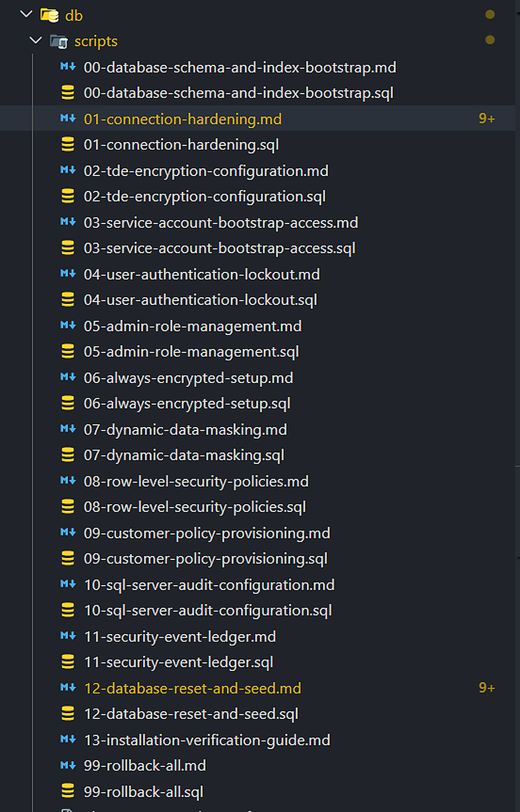Viewport: 520px width, 812px height.
Task: Open 13-installation-verification-guide.md
Action: point(207,741)
